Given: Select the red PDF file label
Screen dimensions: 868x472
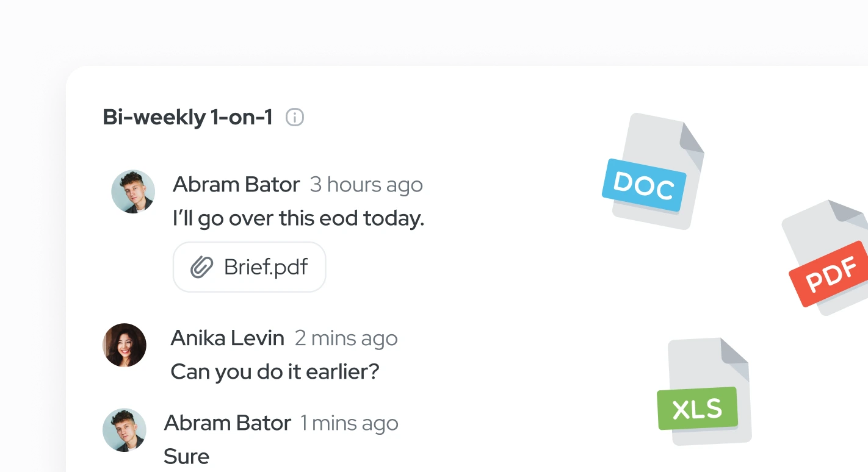Looking at the screenshot, I should [x=831, y=274].
